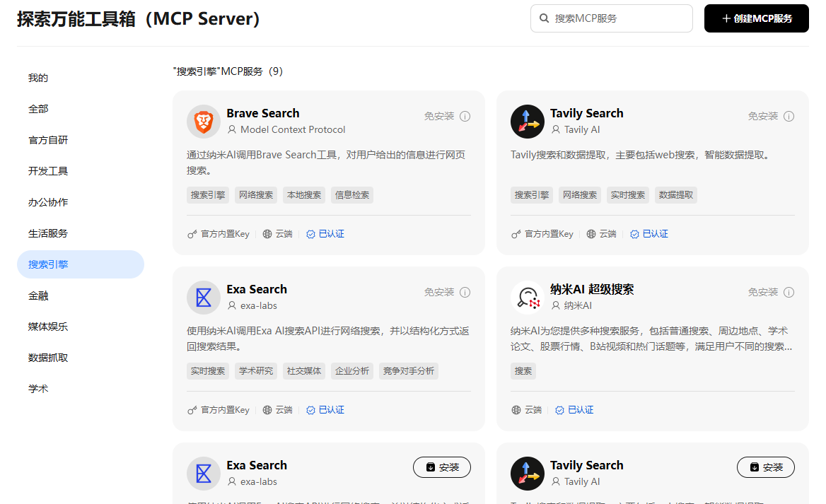The width and height of the screenshot is (826, 504).
Task: Install the second Tavily Search service
Action: coord(766,467)
